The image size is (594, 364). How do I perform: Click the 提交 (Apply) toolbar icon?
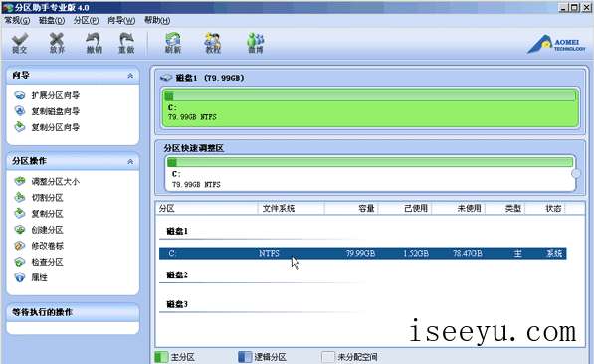pyautogui.click(x=19, y=43)
